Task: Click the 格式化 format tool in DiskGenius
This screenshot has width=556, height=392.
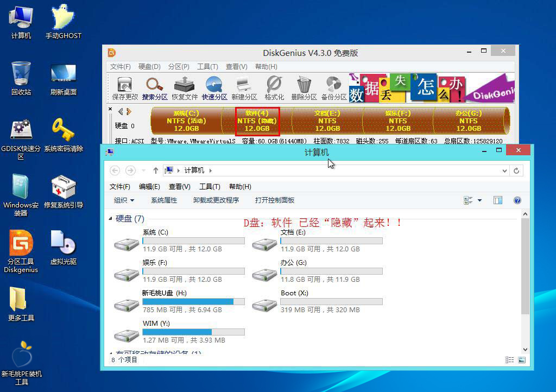Action: [x=274, y=88]
